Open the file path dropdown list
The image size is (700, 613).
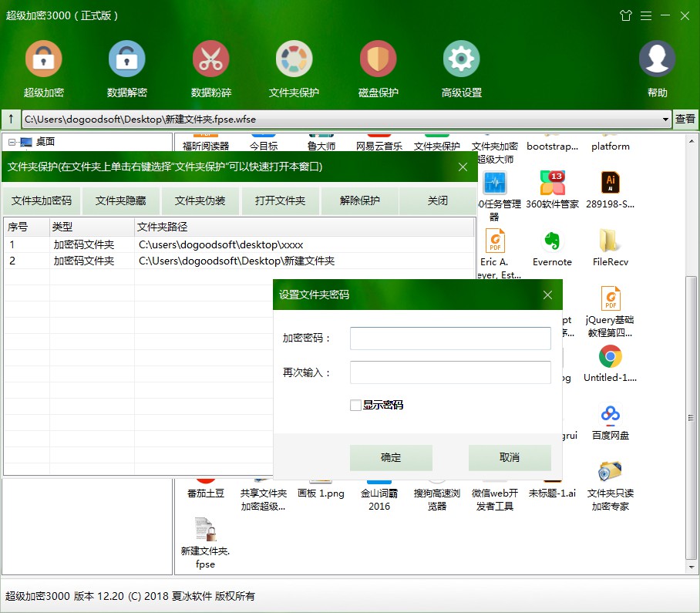(x=665, y=120)
